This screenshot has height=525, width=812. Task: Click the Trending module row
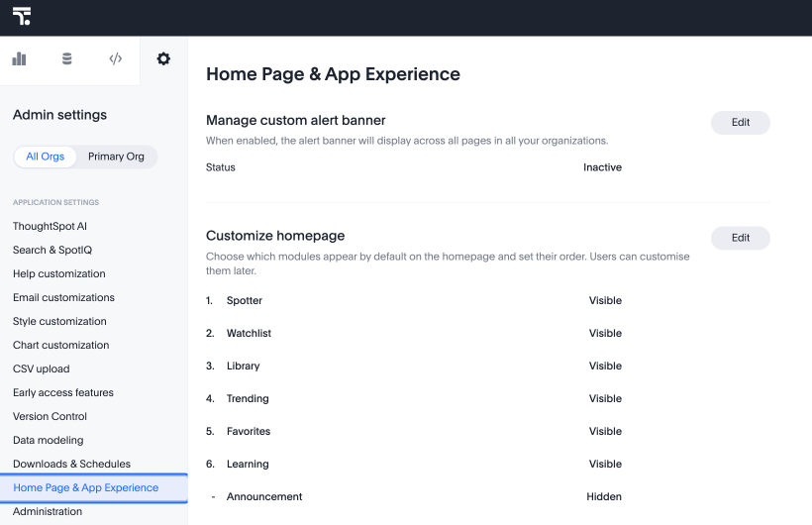[414, 398]
